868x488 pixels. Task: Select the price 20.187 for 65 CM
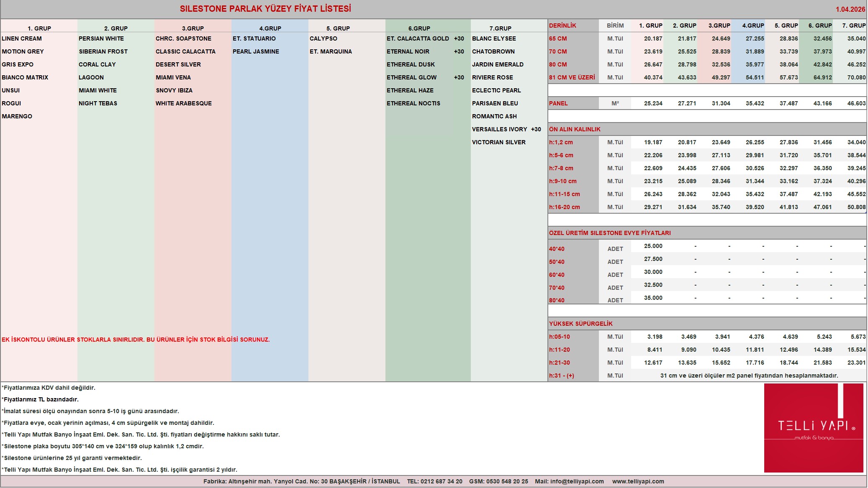pos(653,38)
